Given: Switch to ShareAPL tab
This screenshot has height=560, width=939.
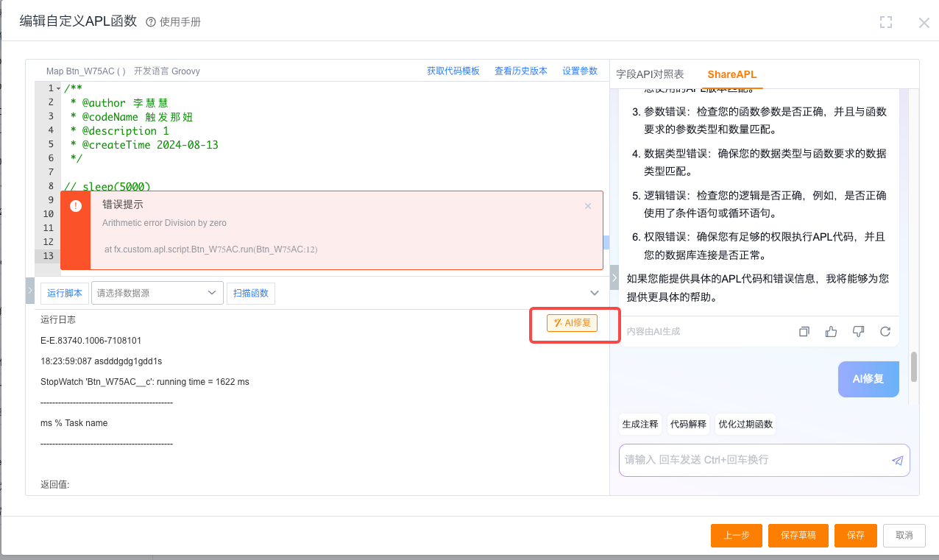Looking at the screenshot, I should click(x=731, y=74).
